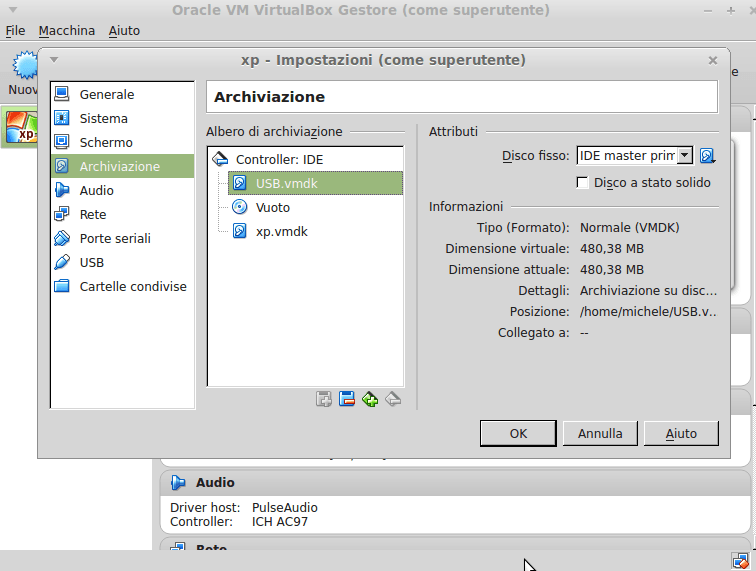756x571 pixels.
Task: Click the Normale (VMDK) format value
Action: pyautogui.click(x=629, y=228)
